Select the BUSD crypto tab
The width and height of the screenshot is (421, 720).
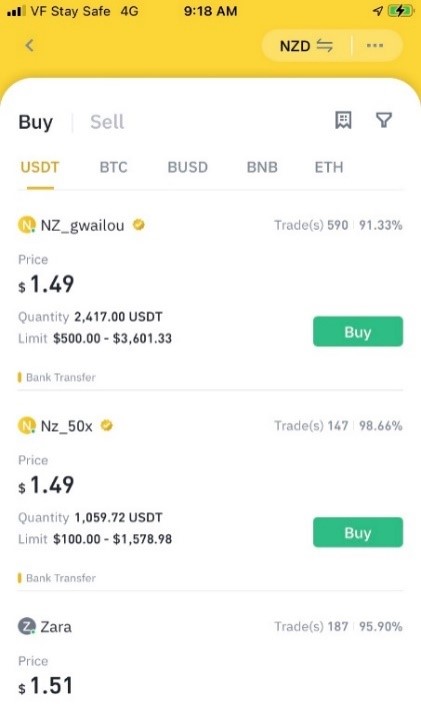pyautogui.click(x=188, y=167)
